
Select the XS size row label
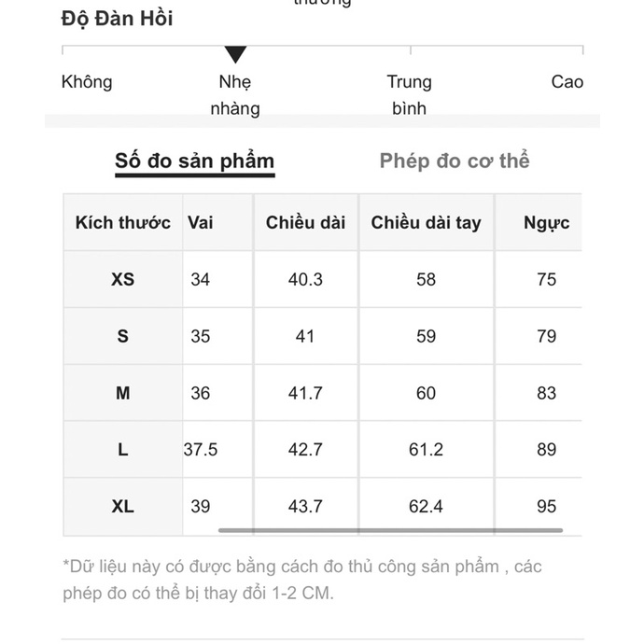tap(123, 279)
